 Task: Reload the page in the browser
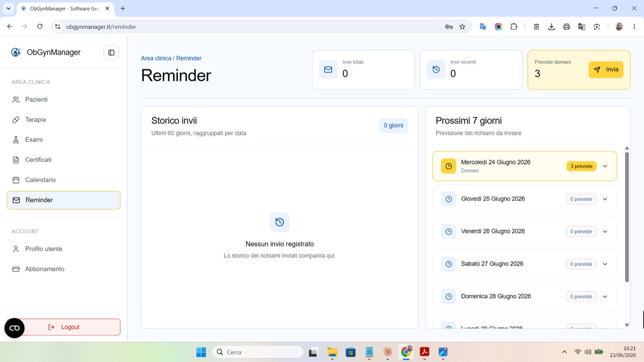[x=40, y=27]
